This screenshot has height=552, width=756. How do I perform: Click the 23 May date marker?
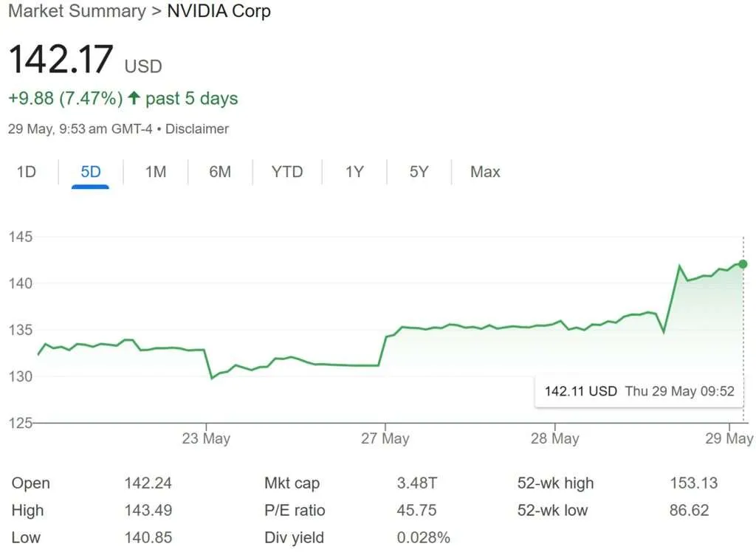pyautogui.click(x=206, y=438)
